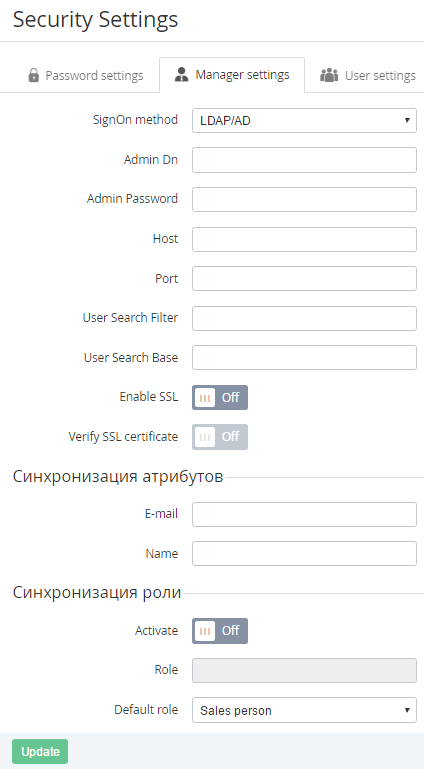
Task: Click the Port input box
Action: tap(304, 279)
